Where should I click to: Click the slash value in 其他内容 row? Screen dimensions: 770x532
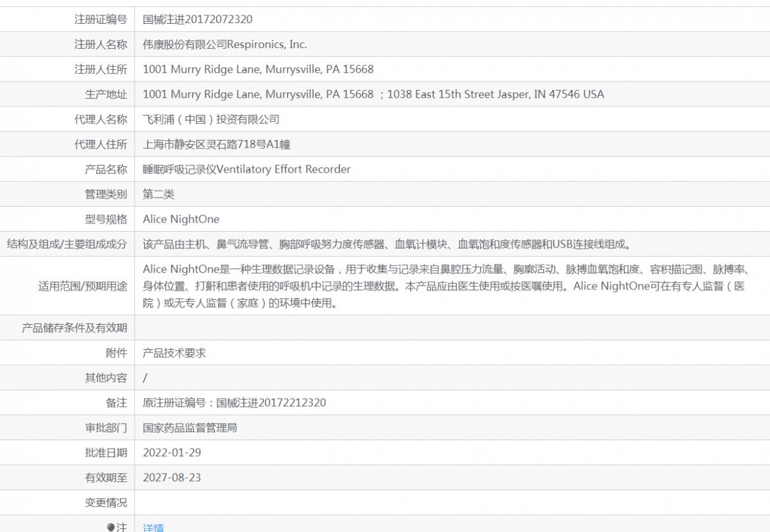pyautogui.click(x=145, y=378)
